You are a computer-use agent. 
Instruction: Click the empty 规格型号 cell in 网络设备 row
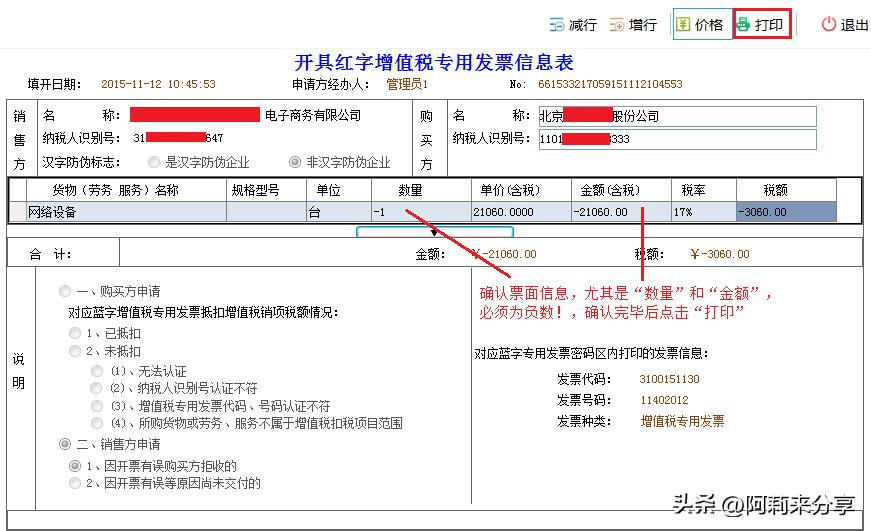[266, 212]
